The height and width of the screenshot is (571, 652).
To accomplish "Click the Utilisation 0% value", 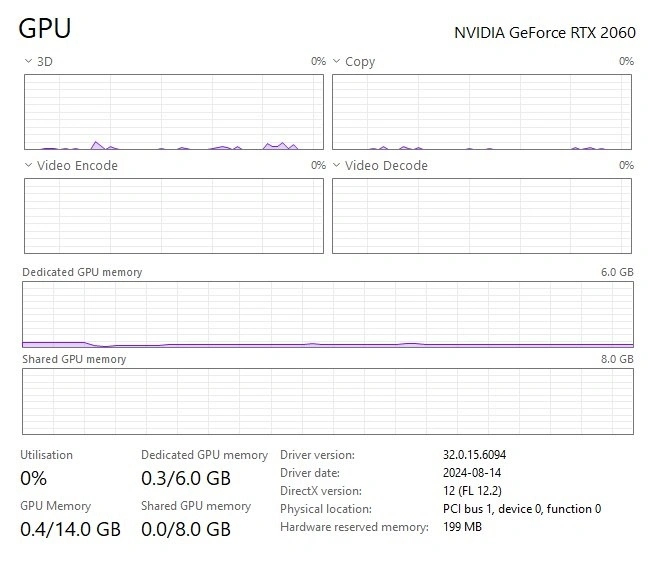I will 33,478.
